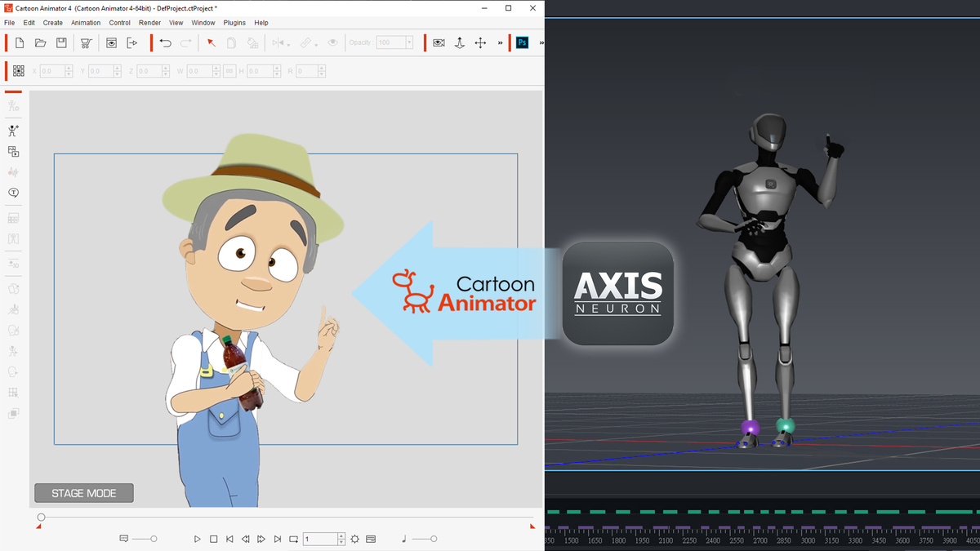The width and height of the screenshot is (980, 551).
Task: Open the text bubble tool in sidebar
Action: 13,193
